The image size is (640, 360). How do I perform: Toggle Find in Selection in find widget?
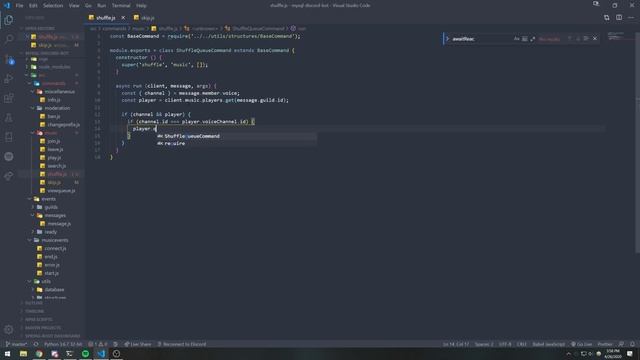586,39
